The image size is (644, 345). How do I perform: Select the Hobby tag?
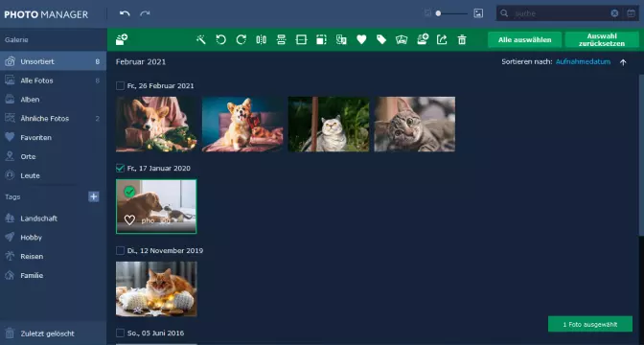point(54,237)
